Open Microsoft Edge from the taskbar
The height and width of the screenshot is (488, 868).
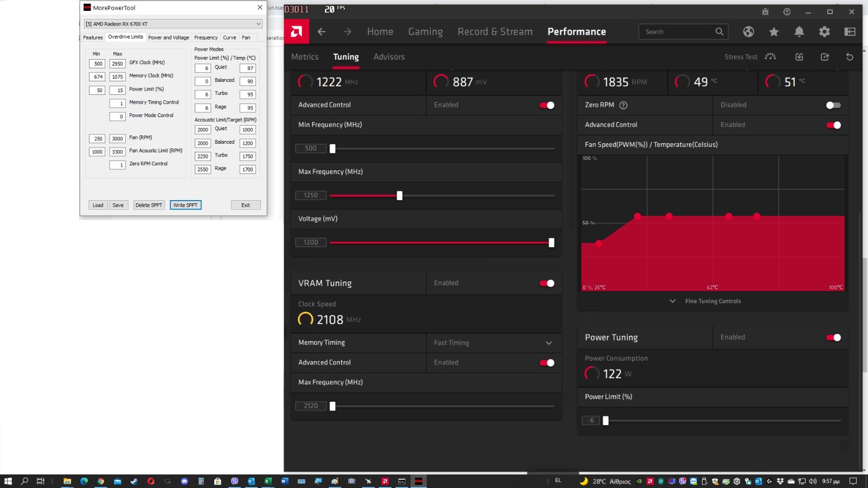point(84,481)
